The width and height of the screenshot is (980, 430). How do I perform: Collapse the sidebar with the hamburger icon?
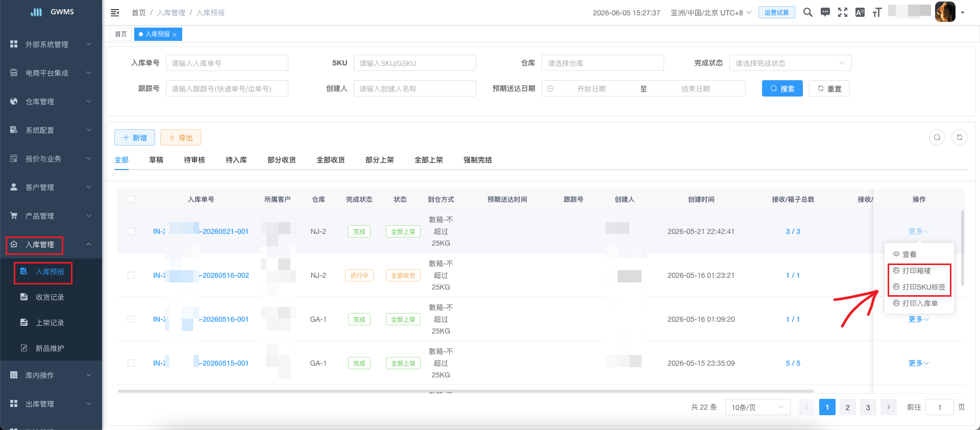[115, 13]
